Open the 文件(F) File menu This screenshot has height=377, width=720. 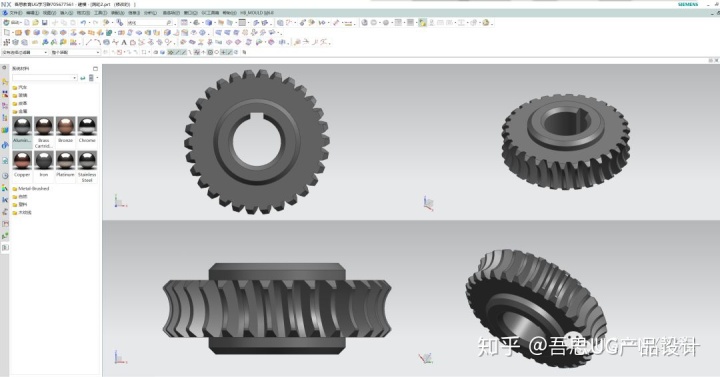(16, 13)
